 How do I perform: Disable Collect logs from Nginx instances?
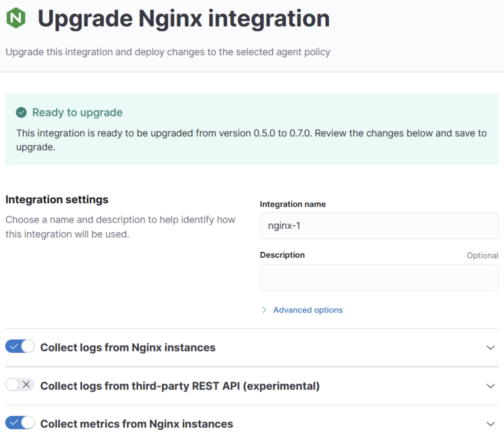pyautogui.click(x=20, y=346)
